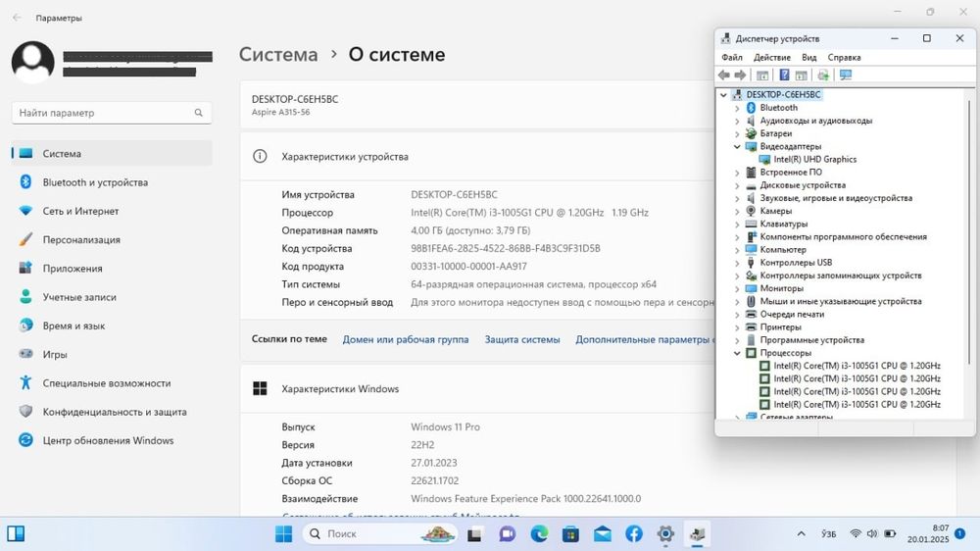Click the taskbar Поиск search box
Image resolution: width=980 pixels, height=551 pixels.
click(x=380, y=533)
